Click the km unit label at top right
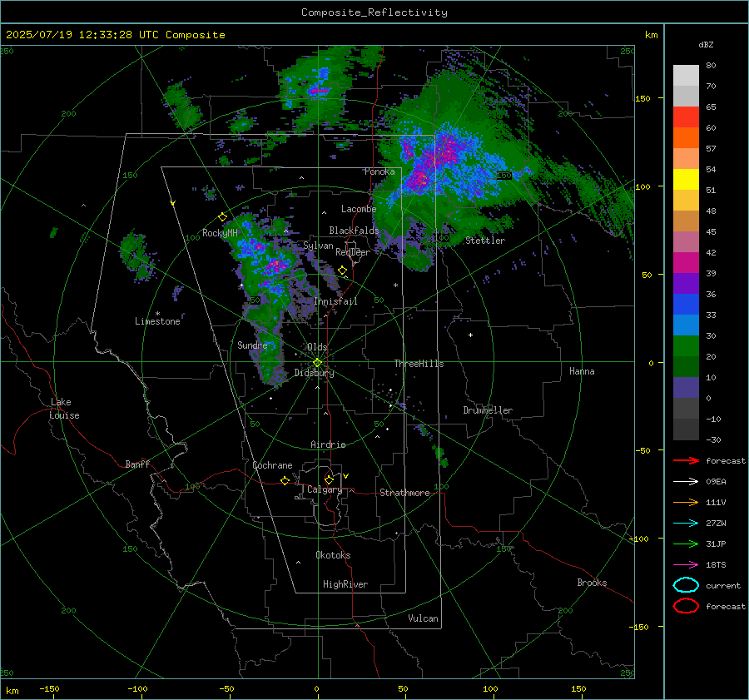Viewport: 749px width, 700px height. point(651,35)
